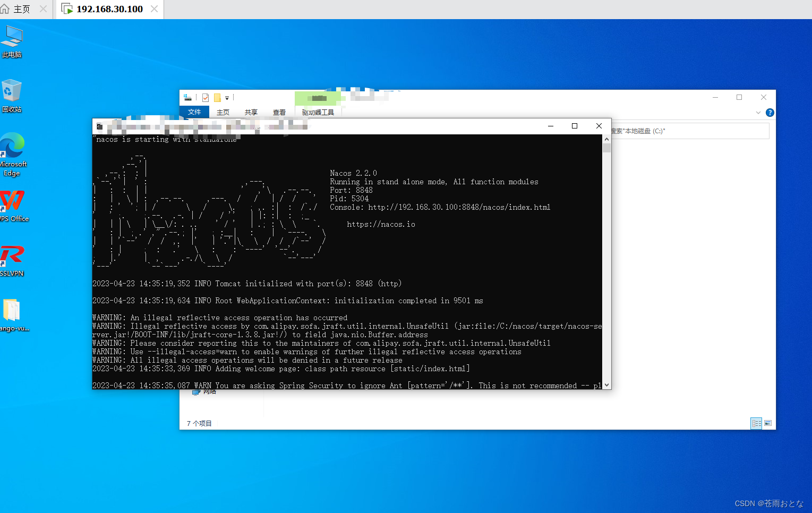
Task: Click the Tomcat initialized log line
Action: click(x=247, y=284)
